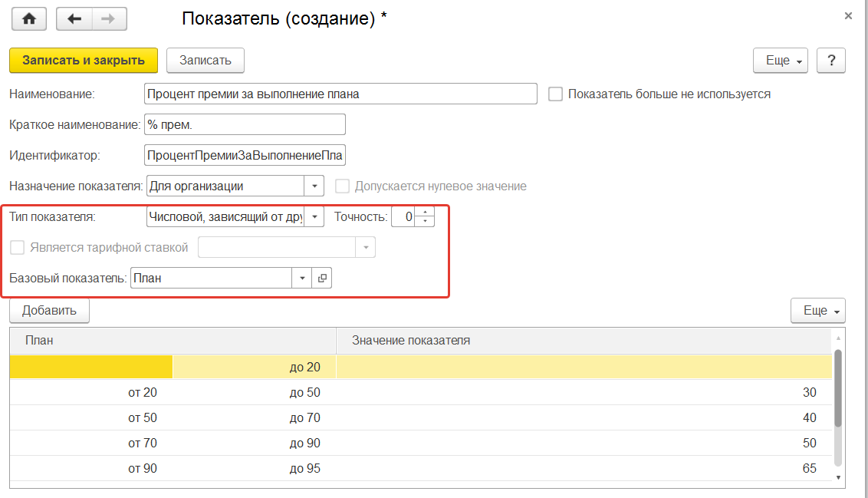Increase Точность with the up spinner arrow

(x=426, y=212)
